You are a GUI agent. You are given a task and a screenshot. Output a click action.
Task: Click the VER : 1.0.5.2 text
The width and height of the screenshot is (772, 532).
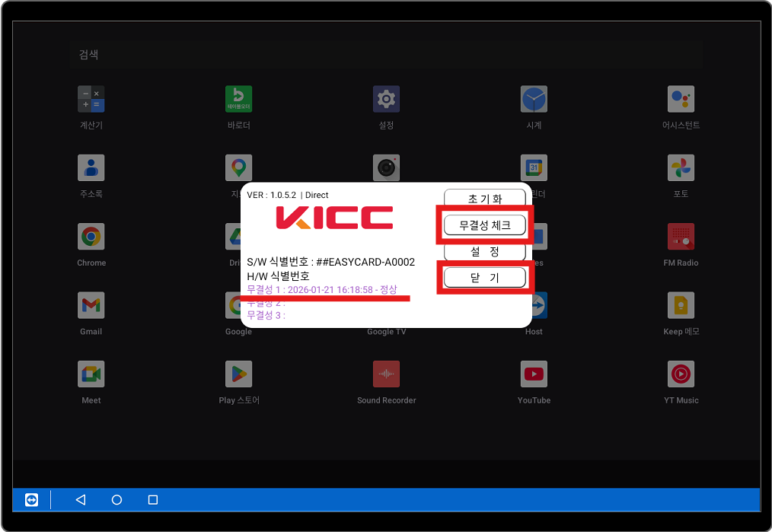coord(271,195)
